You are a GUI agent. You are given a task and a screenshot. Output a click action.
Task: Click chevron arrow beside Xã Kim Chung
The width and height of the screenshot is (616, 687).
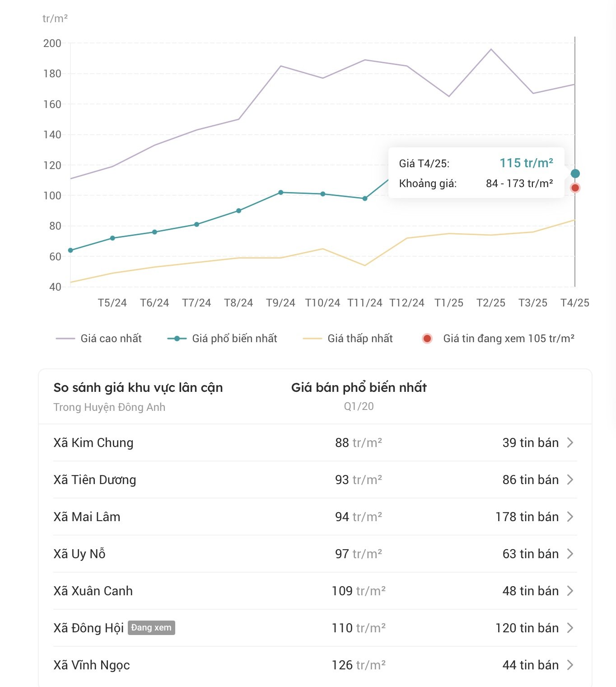click(570, 442)
